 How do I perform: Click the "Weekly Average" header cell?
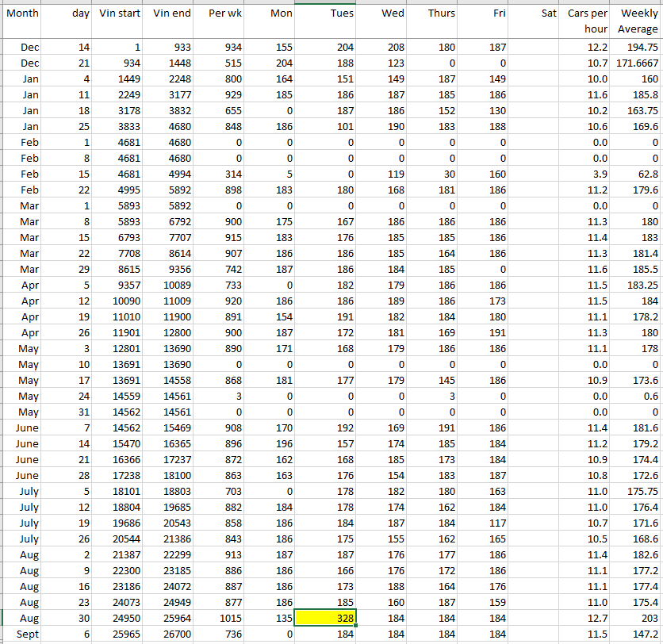[637, 21]
